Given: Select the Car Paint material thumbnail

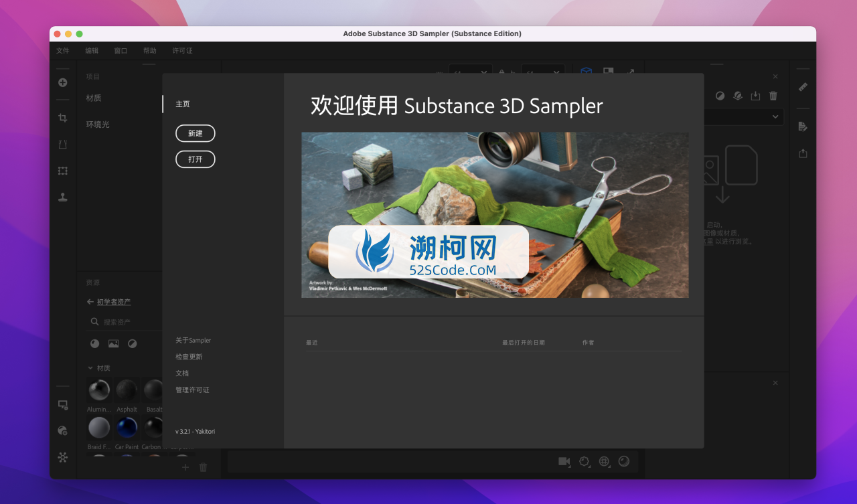Looking at the screenshot, I should (127, 427).
